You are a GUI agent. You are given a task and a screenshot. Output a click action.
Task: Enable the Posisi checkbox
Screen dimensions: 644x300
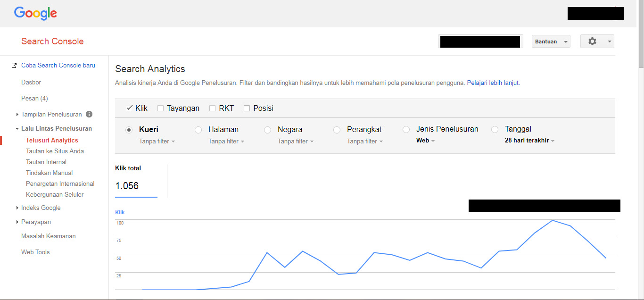[x=247, y=108]
